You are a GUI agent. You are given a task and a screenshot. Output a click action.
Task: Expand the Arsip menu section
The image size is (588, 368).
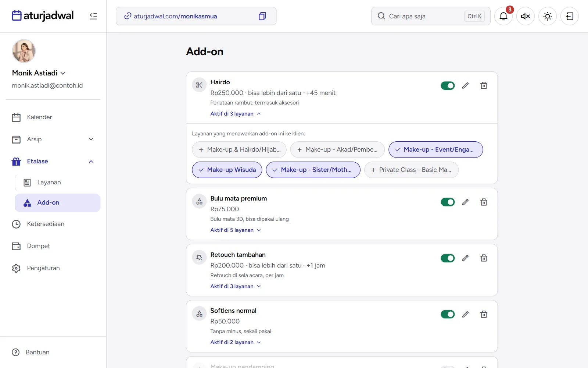(53, 139)
